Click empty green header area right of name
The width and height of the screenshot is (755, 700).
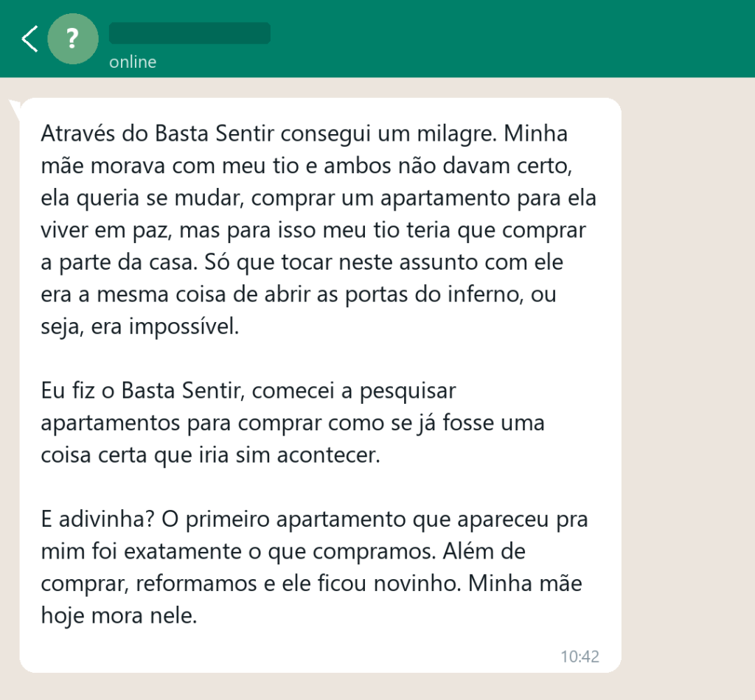tap(510, 38)
